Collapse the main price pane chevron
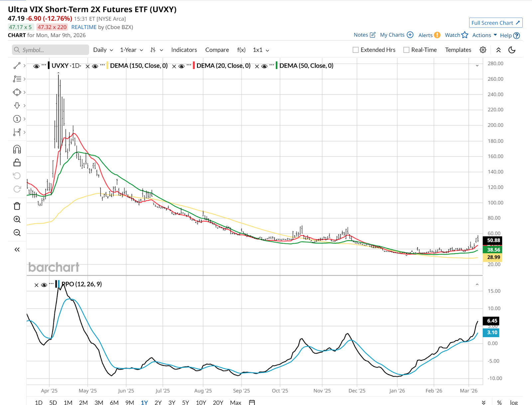Image resolution: width=532 pixels, height=405 pixels. tap(477, 66)
